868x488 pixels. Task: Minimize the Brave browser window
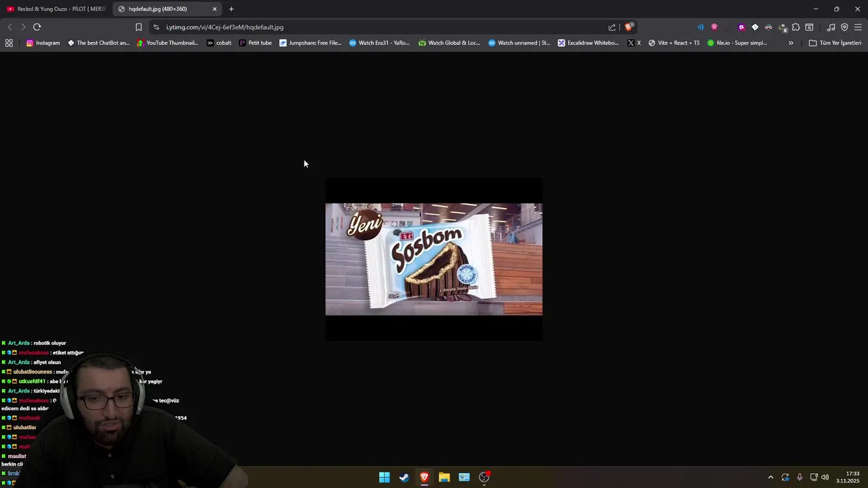[816, 9]
